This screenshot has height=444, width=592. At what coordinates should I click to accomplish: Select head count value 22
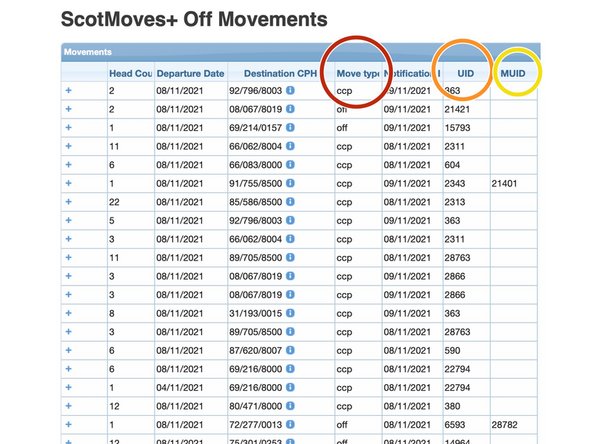point(114,202)
